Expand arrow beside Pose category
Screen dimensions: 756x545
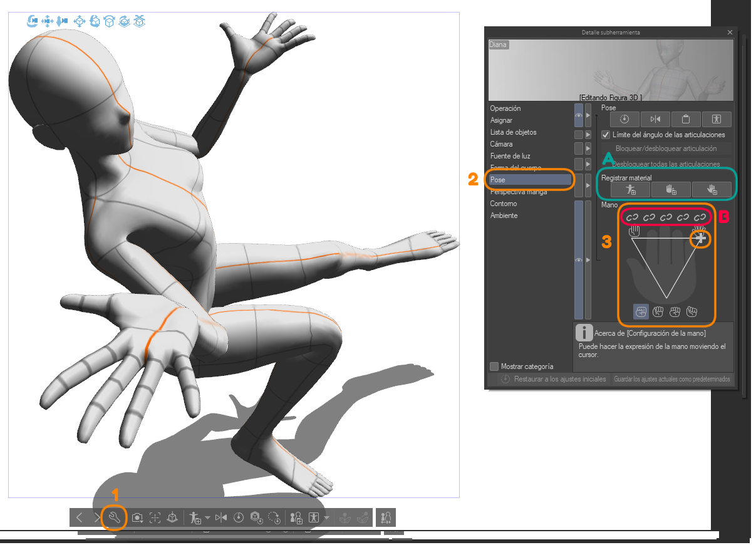(588, 185)
